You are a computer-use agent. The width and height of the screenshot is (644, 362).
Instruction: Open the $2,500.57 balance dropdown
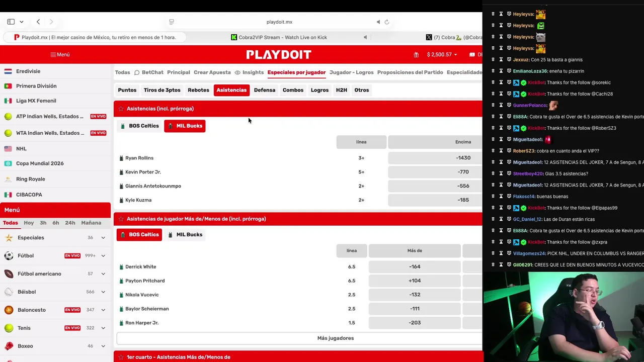tap(442, 54)
